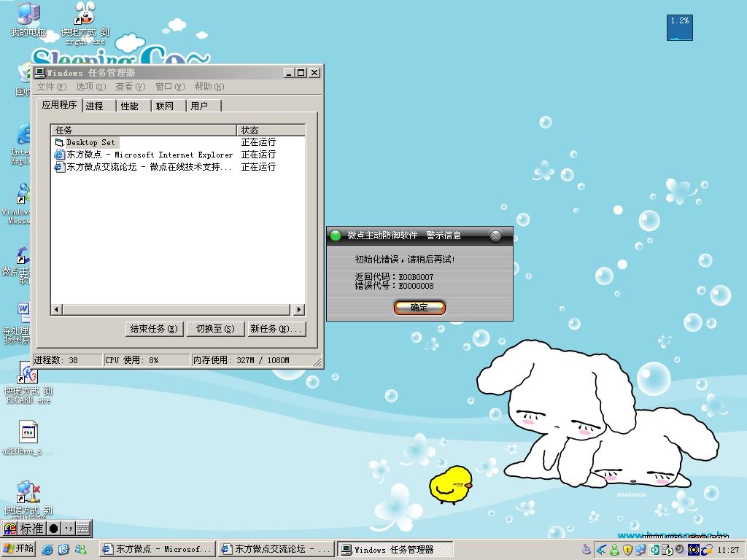
Task: Open 窗口(W) menu in Task Manager
Action: (x=169, y=87)
